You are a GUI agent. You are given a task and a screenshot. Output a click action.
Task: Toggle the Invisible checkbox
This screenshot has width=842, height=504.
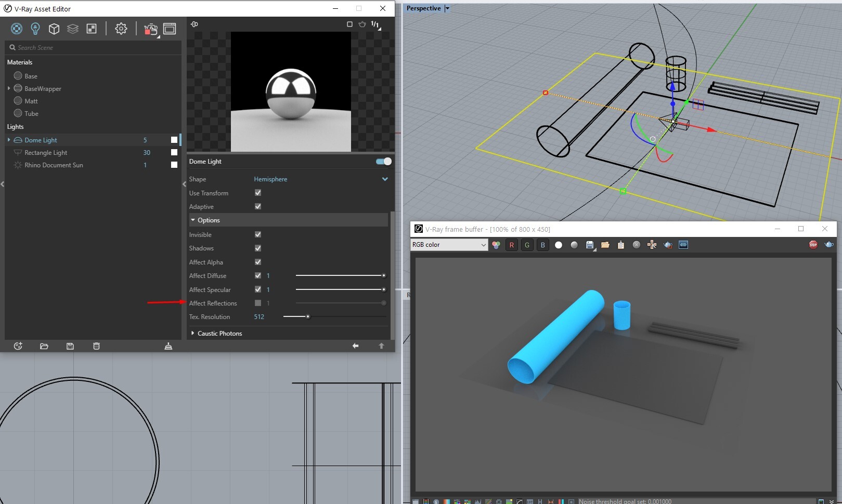point(258,234)
